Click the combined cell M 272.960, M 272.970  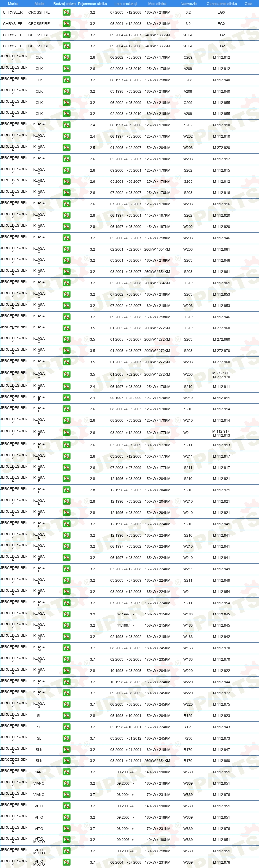coord(221,375)
